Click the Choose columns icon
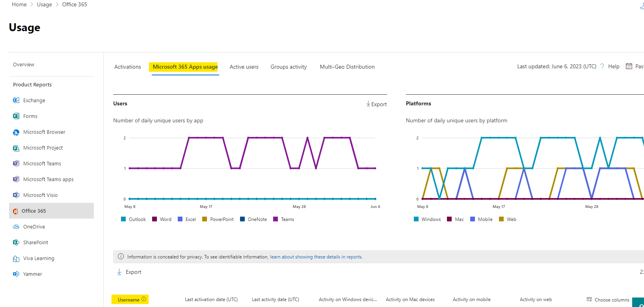Screen dimensions: 644x307 pos(589,300)
